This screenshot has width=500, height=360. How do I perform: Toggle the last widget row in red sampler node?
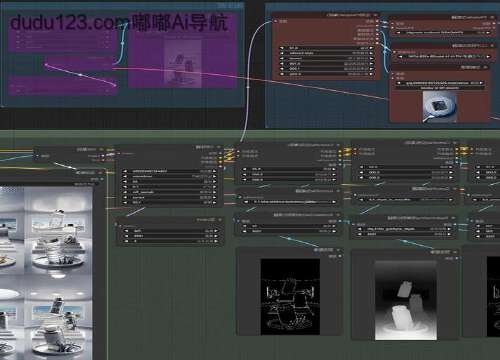pos(326,74)
